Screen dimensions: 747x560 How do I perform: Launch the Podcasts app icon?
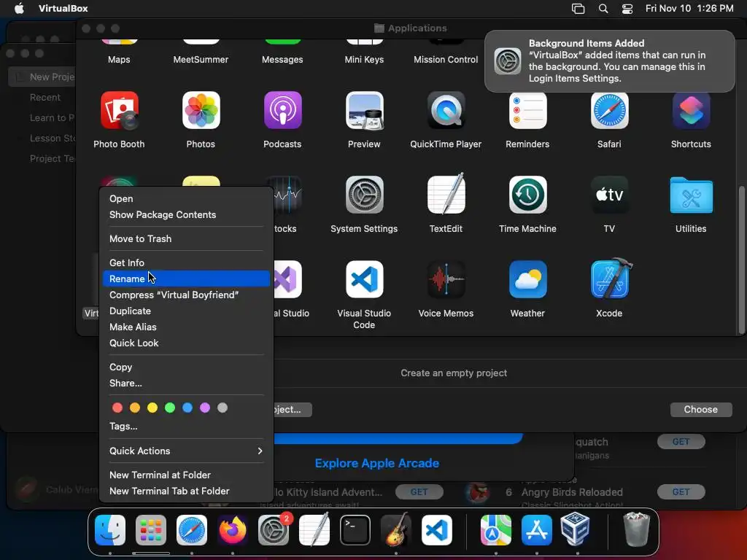282,111
